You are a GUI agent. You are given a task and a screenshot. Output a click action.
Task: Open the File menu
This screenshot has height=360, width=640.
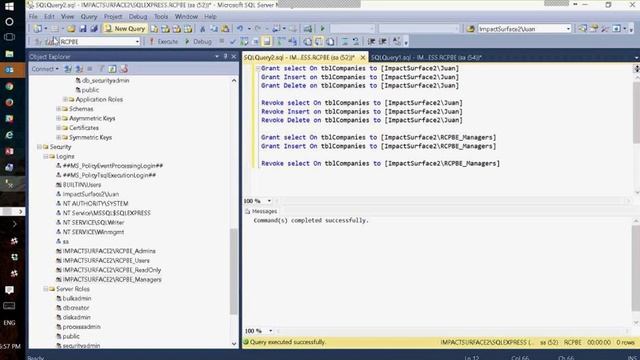click(x=33, y=17)
